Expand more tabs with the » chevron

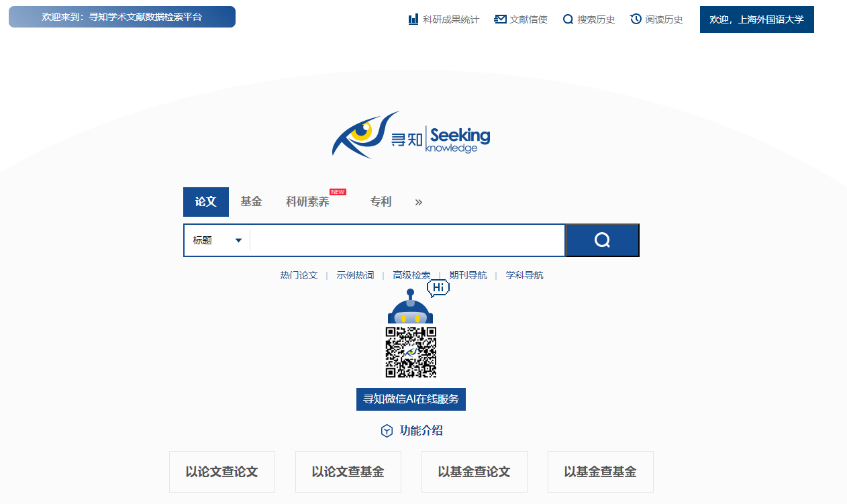(x=419, y=202)
